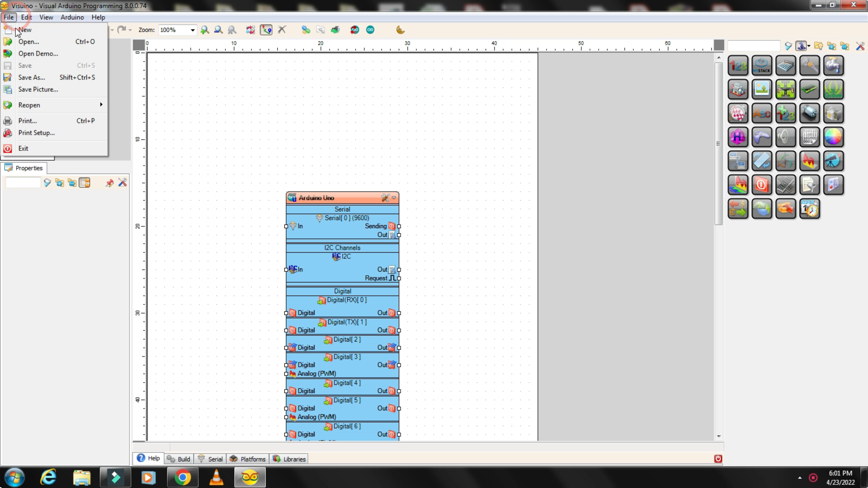868x488 pixels.
Task: Click the zoom in magnifier icon
Action: pyautogui.click(x=205, y=30)
